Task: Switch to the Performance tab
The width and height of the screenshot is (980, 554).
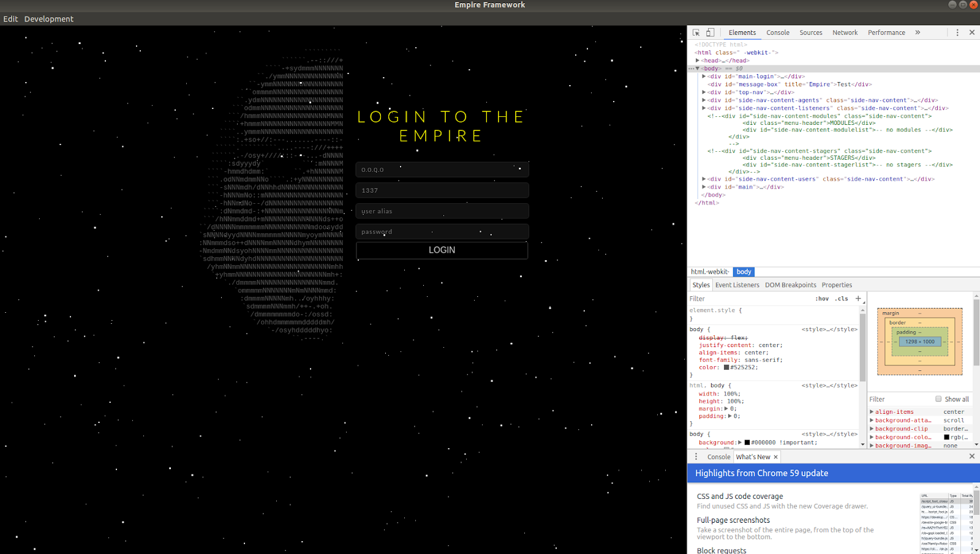Action: tap(886, 32)
